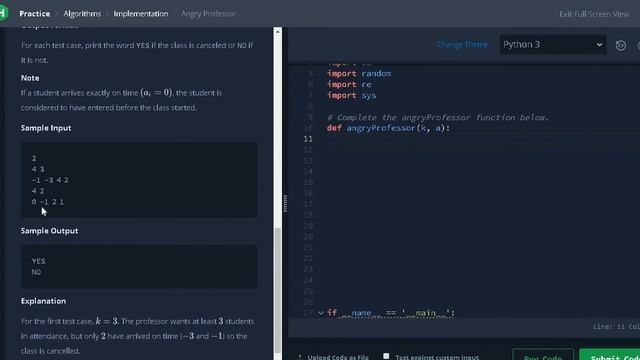The height and width of the screenshot is (360, 640).
Task: Click the scroll-up arrow of problem panel
Action: coord(278,31)
